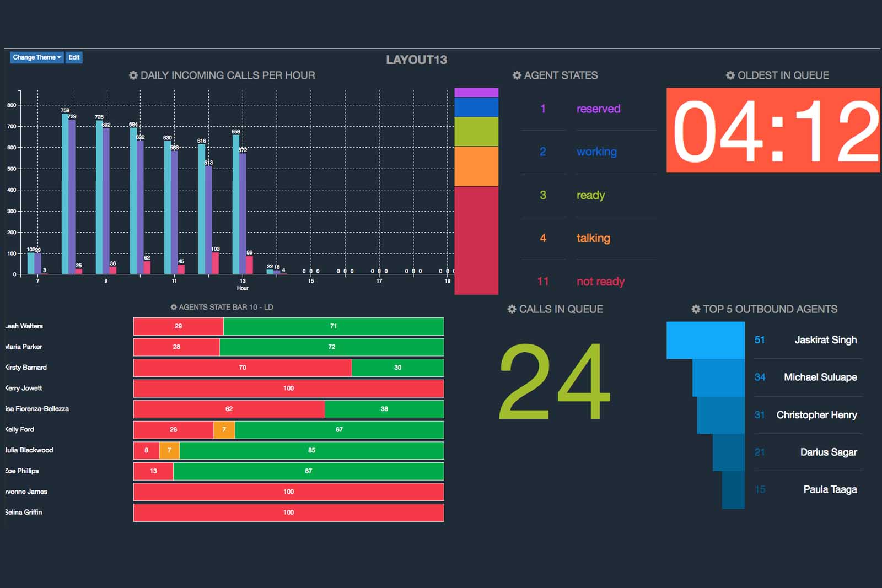Viewport: 882px width, 588px height.
Task: Select the red not ready segment in state bar
Action: pos(476,240)
